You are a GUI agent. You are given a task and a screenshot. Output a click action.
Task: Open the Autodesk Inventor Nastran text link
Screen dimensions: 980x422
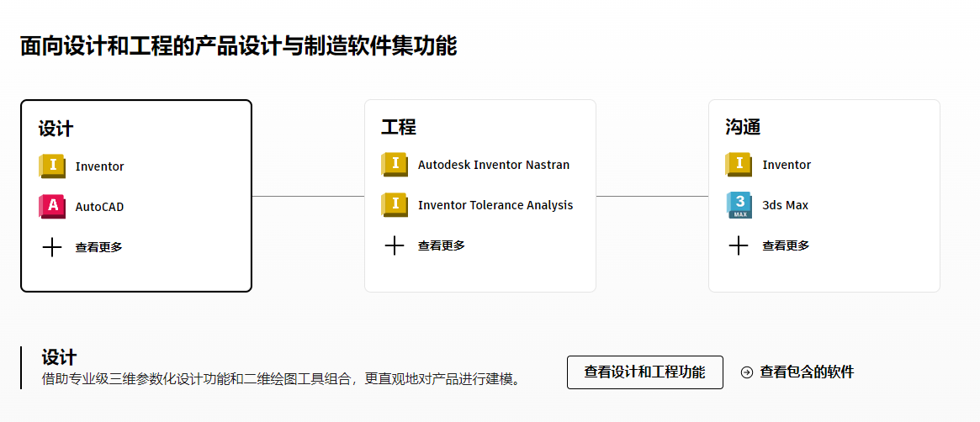coord(494,165)
